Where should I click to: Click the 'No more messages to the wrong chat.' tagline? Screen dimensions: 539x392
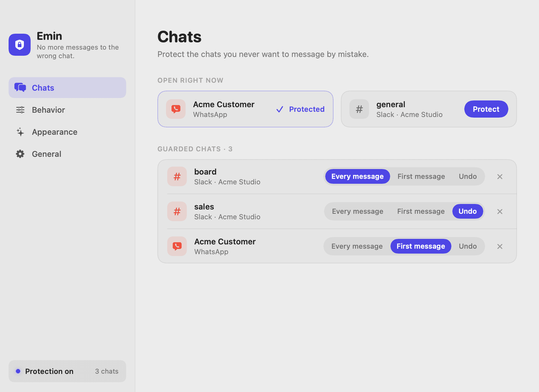(78, 51)
